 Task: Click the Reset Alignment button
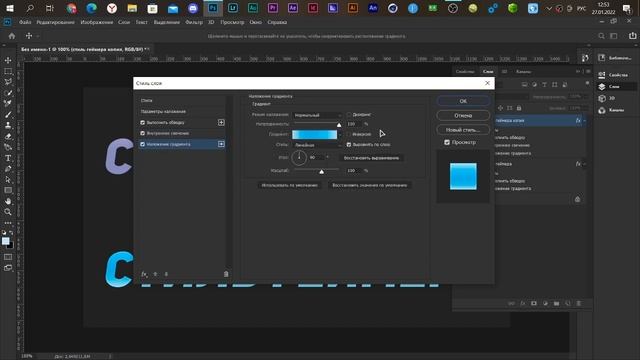click(371, 158)
